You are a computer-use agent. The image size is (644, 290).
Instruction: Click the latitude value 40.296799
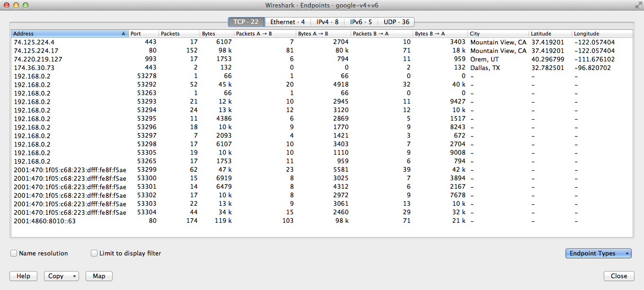pyautogui.click(x=547, y=59)
